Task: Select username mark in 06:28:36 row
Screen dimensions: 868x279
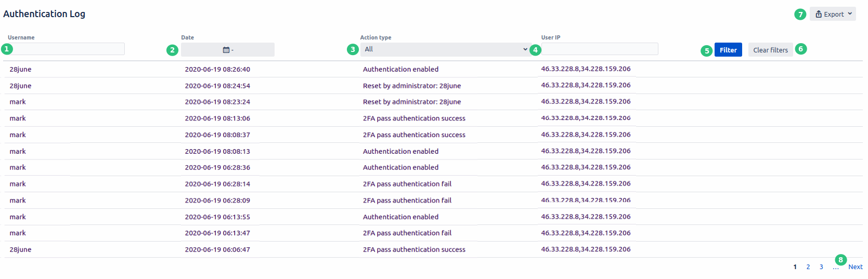Action: (18, 168)
